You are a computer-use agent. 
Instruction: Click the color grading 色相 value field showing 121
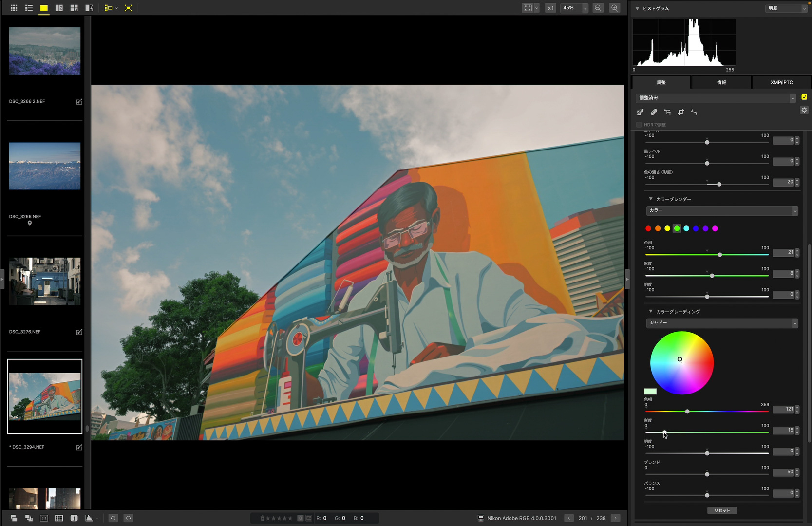tap(783, 409)
